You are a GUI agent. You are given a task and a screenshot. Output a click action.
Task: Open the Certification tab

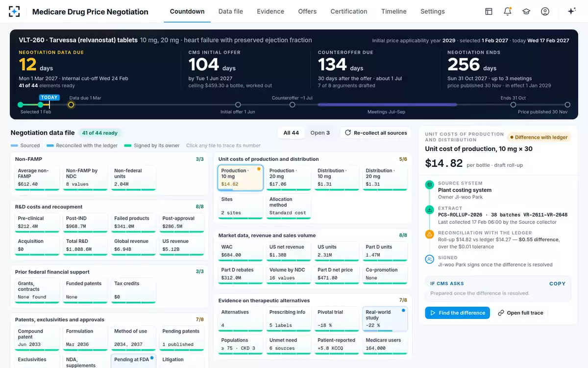tap(349, 11)
